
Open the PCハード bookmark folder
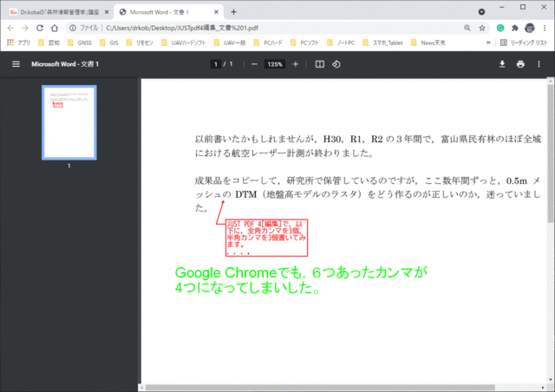click(268, 42)
